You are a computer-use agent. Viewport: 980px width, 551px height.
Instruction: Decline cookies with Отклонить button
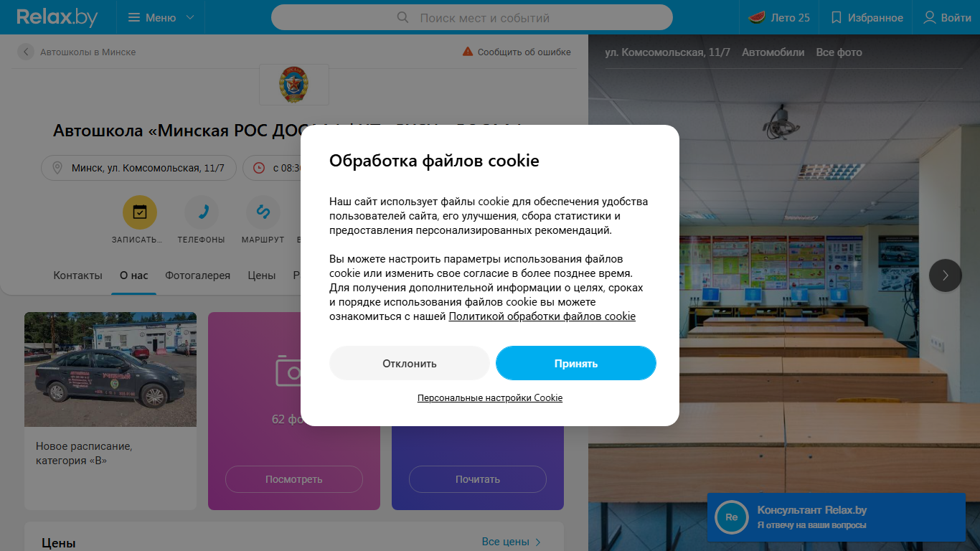[410, 363]
